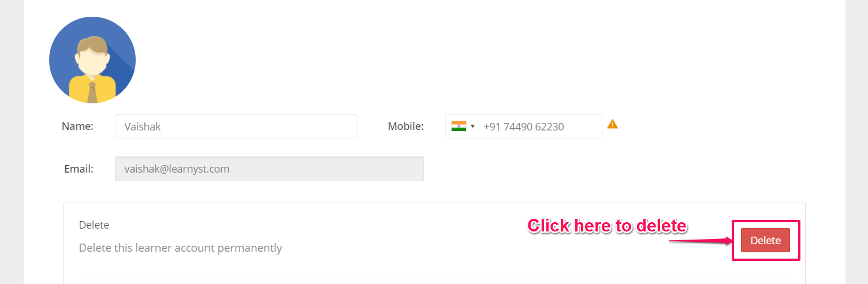
Task: Click the learner profile avatar picture
Action: click(x=92, y=60)
